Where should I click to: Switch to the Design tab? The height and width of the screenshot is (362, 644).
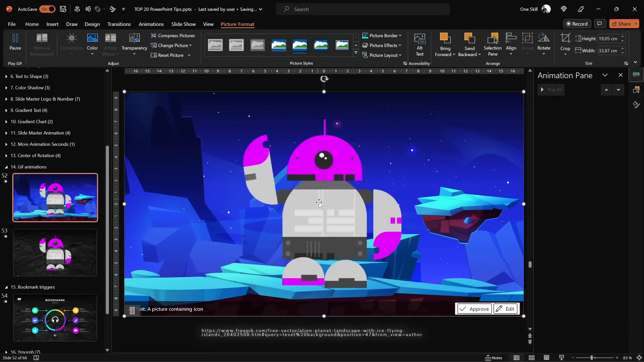92,24
